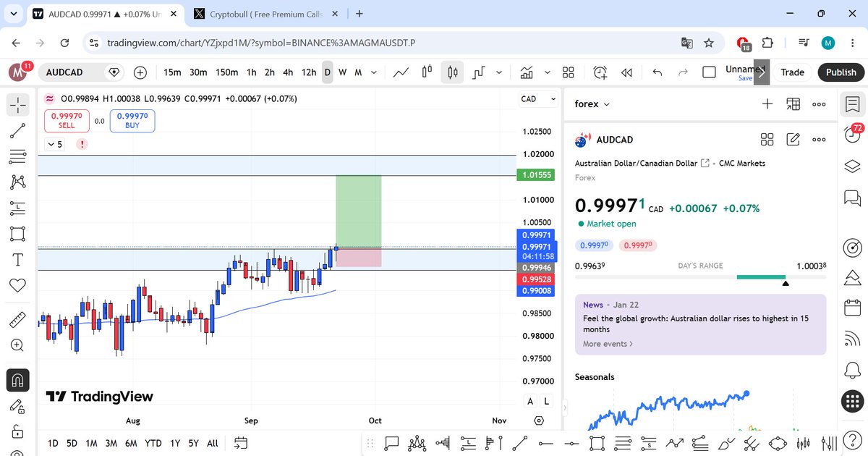Viewport: 868px width, 456px height.
Task: Click the BUY 0.99970 button
Action: point(132,120)
